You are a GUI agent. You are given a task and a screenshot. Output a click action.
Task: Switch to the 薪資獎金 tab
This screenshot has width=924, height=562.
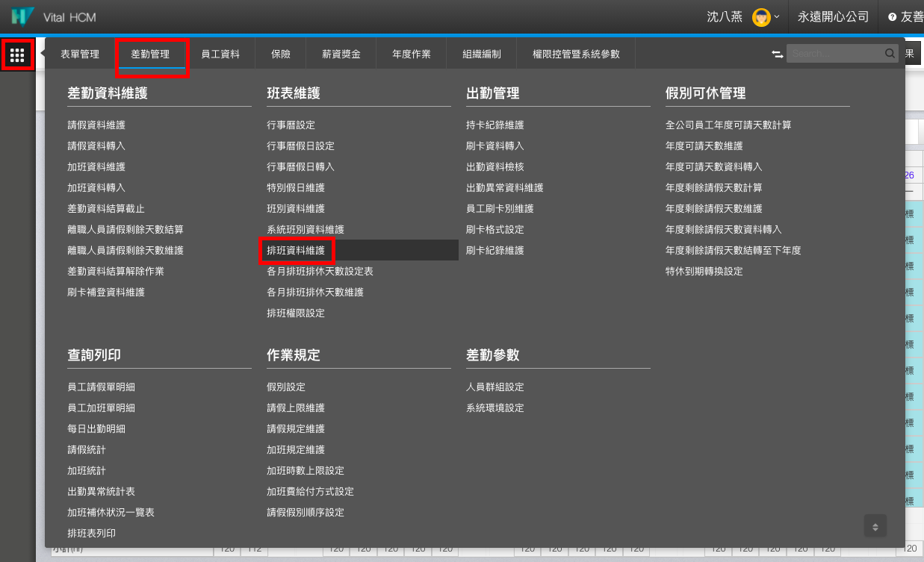pyautogui.click(x=341, y=54)
